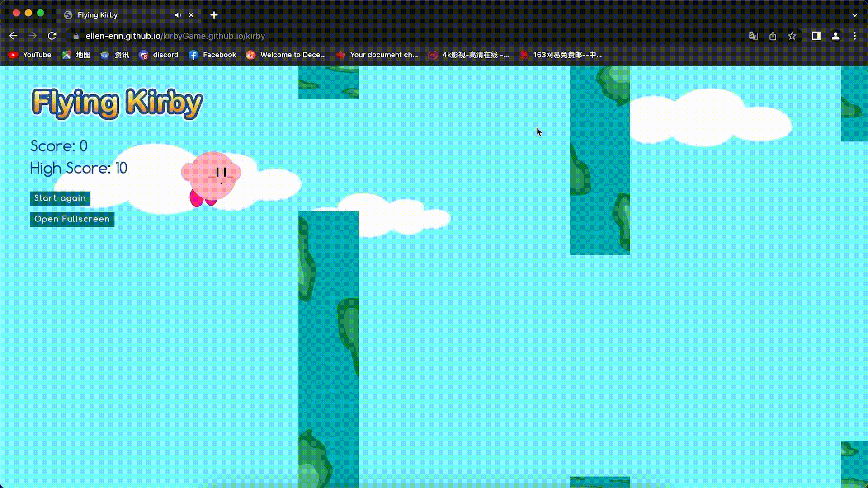Open the Chrome three-dot menu
This screenshot has width=868, height=488.
coord(855,36)
